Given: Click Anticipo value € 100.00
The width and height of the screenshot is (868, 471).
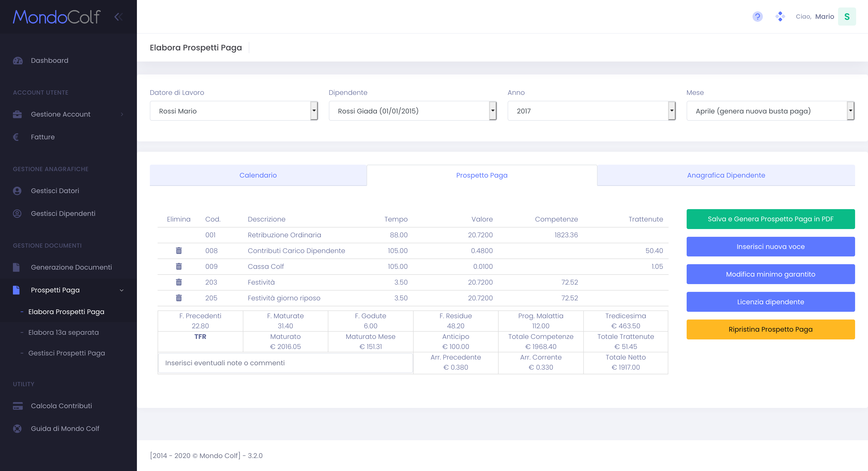Looking at the screenshot, I should 455,346.
